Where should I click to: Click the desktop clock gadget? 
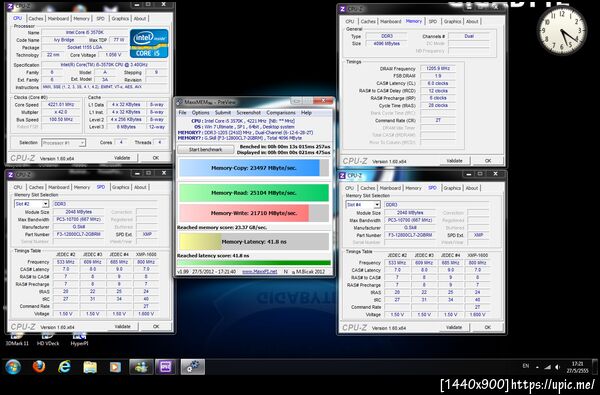(562, 31)
